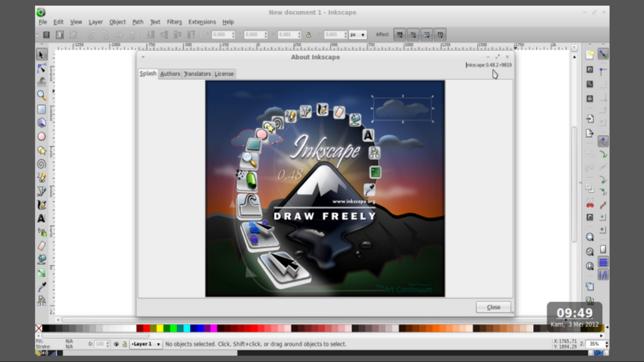
Task: Toggle moving patterns with objects
Action: [440, 35]
